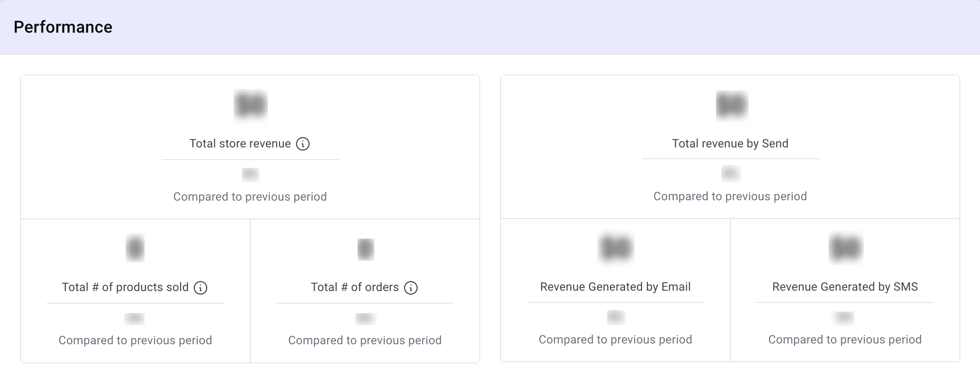Screen dimensions: 980x383
Task: Click comparison text under Revenue Generated by SMS
Action: [x=845, y=339]
